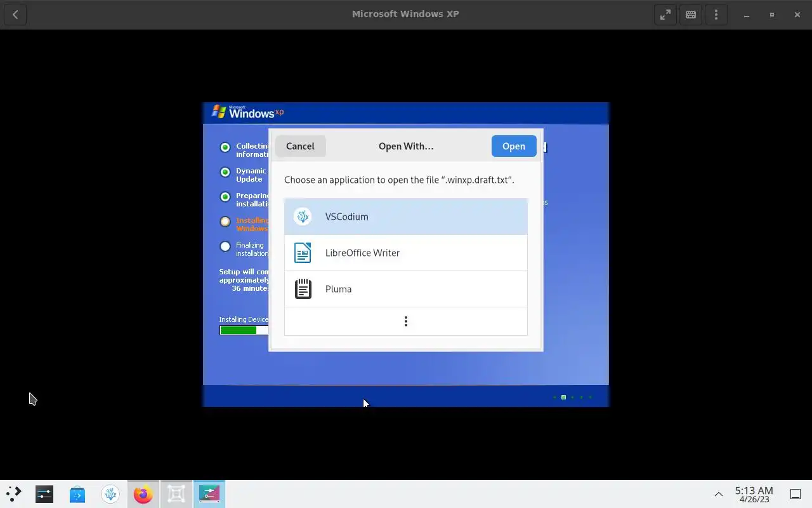Click the Windows XP logo in the VM
The height and width of the screenshot is (508, 812).
[247, 112]
